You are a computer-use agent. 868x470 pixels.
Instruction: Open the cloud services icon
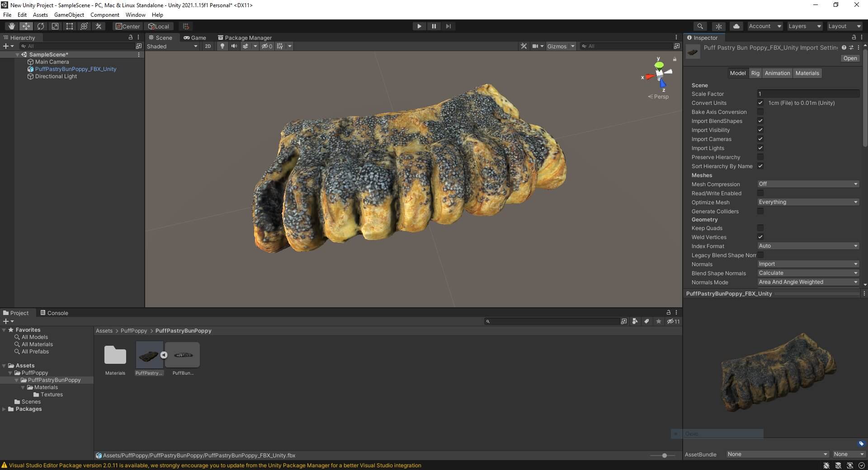[736, 26]
